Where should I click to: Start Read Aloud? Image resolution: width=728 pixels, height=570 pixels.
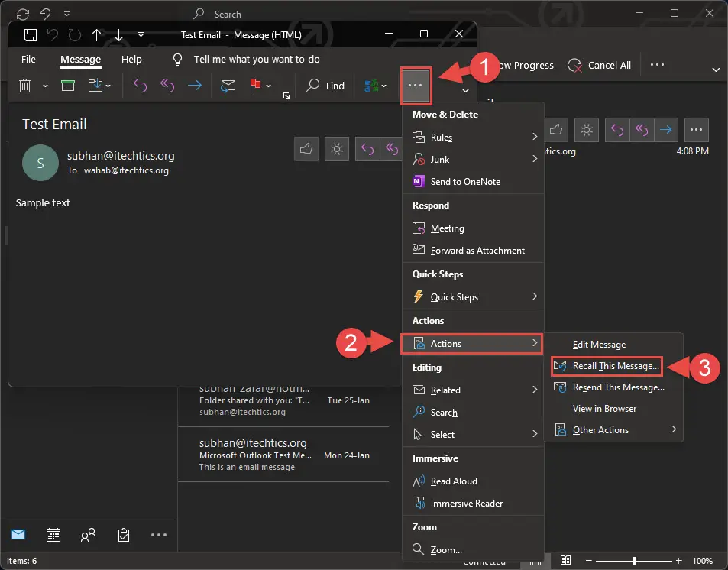(473, 481)
